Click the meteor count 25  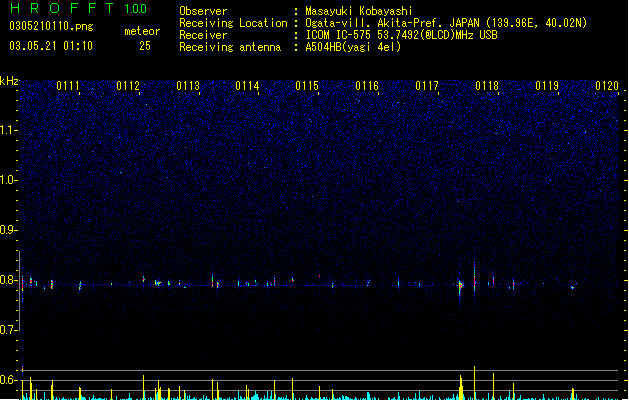pyautogui.click(x=145, y=46)
